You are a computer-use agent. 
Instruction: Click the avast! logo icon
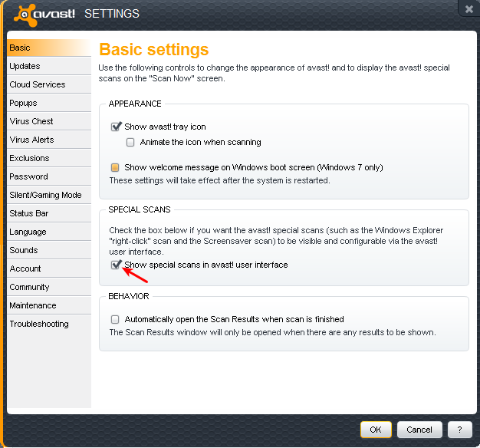pyautogui.click(x=26, y=15)
